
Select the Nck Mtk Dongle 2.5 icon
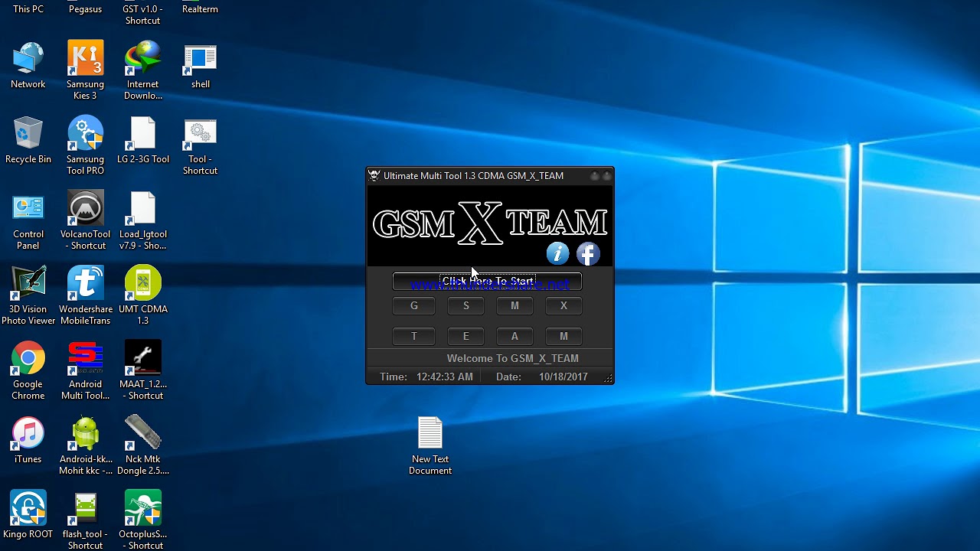pos(143,445)
